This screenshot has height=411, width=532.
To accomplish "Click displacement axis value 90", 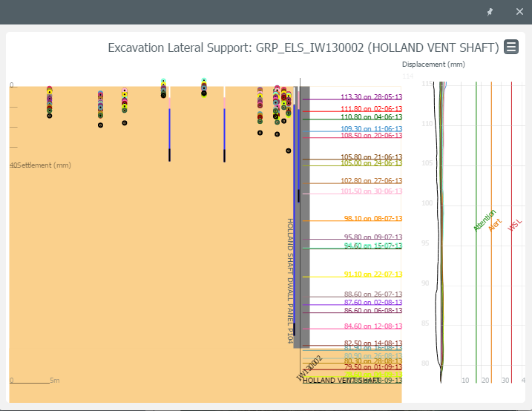I will (x=425, y=283).
